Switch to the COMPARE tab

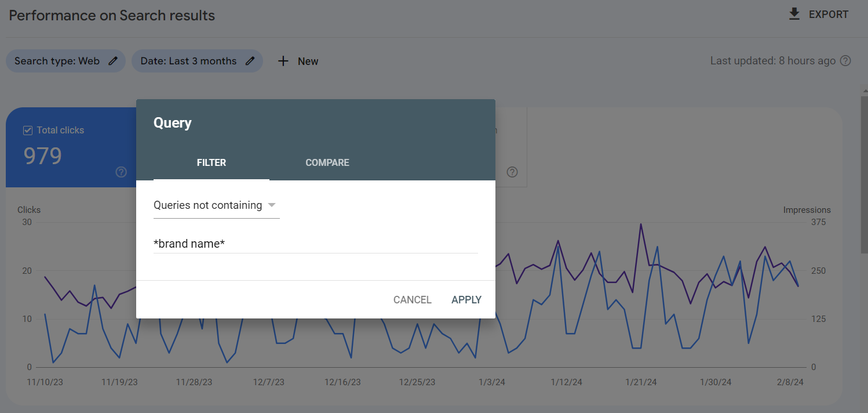327,163
